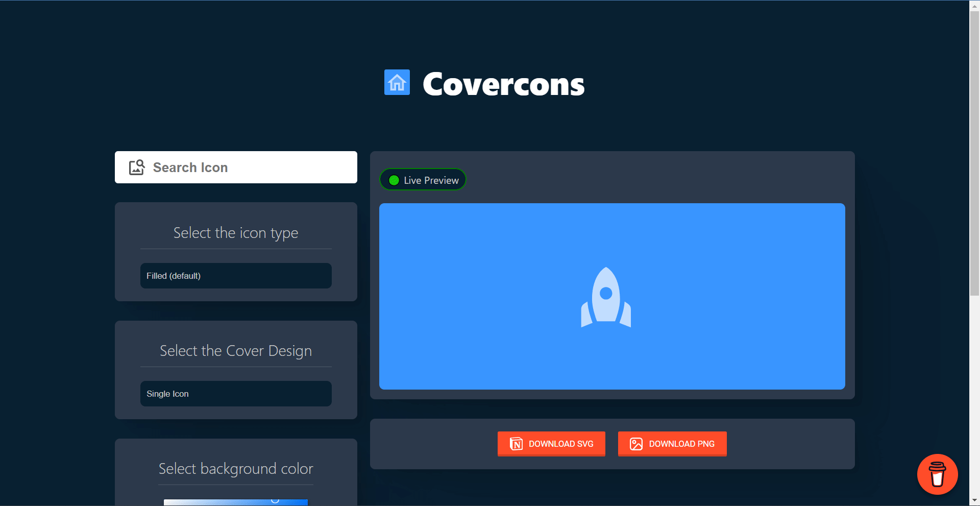The width and height of the screenshot is (980, 506).
Task: Click the rocket icon in the preview
Action: (x=606, y=297)
